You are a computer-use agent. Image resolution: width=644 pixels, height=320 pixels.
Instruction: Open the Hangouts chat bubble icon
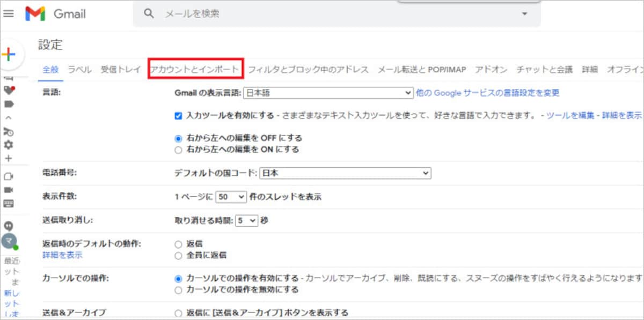9,226
